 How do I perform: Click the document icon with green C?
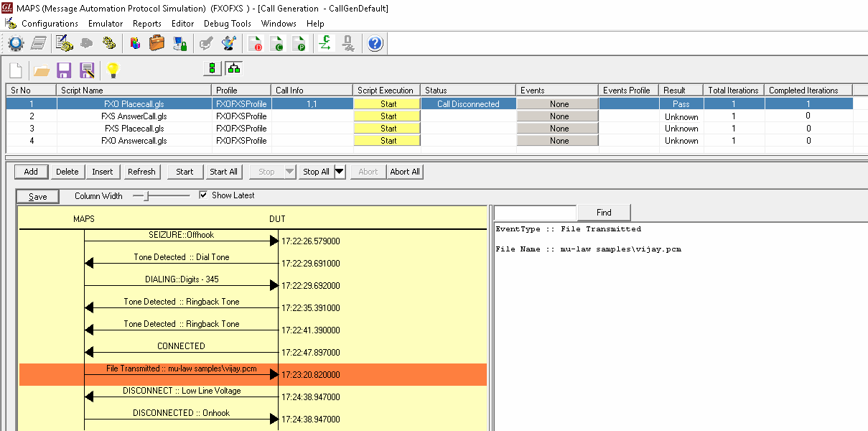(277, 44)
